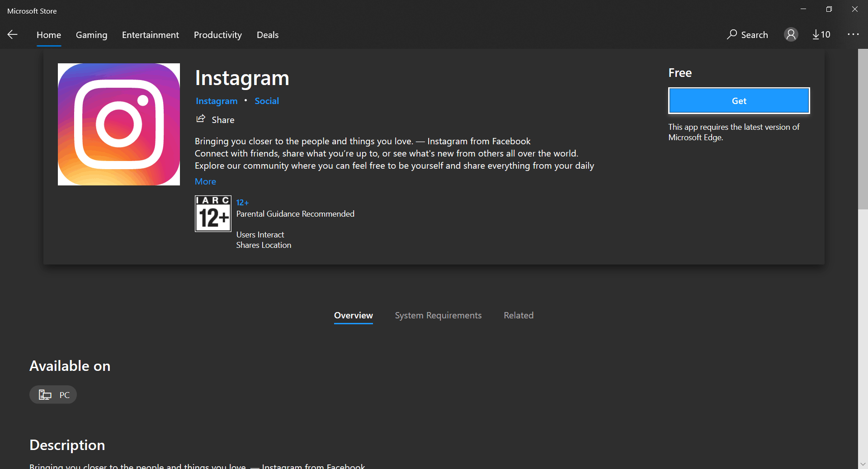Screen dimensions: 868x469
Task: Open the Instagram publisher link
Action: pos(217,101)
